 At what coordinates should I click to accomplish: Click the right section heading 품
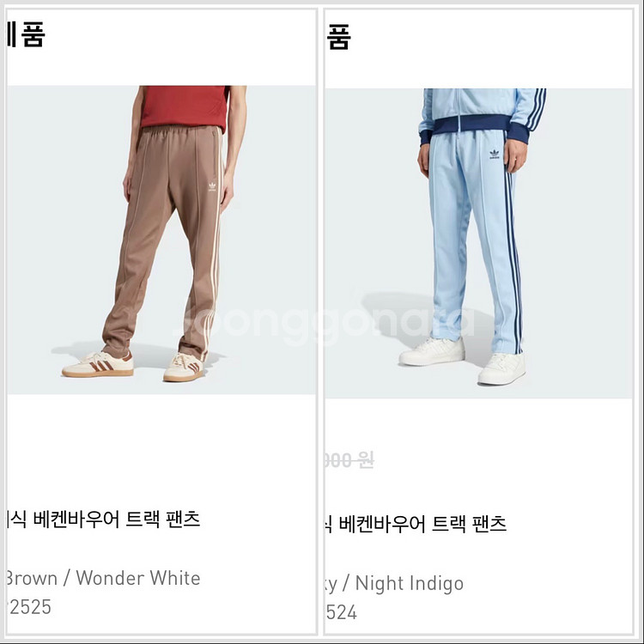pos(339,37)
